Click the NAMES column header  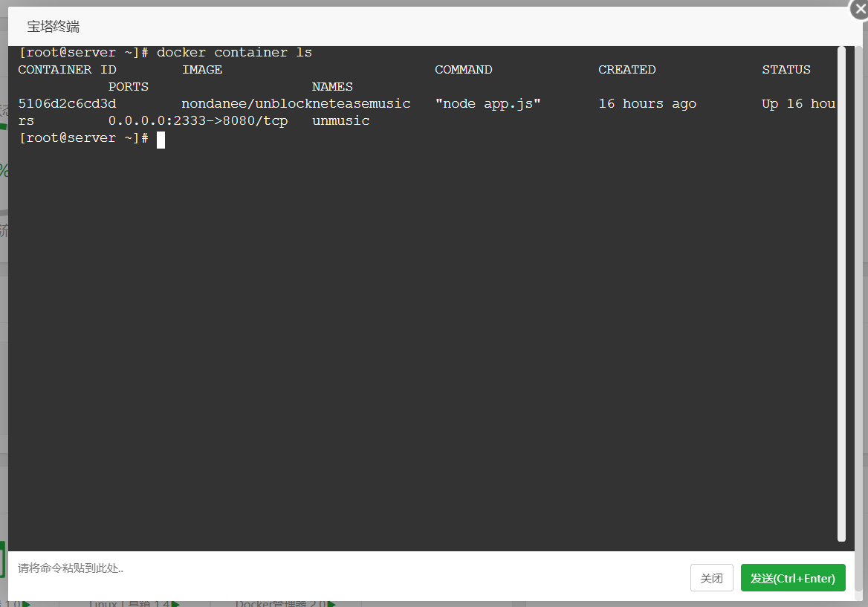coord(332,87)
